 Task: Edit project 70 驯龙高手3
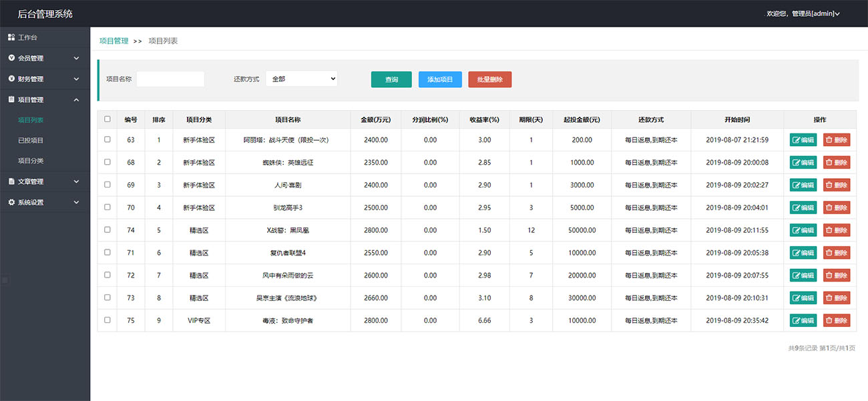pyautogui.click(x=803, y=208)
